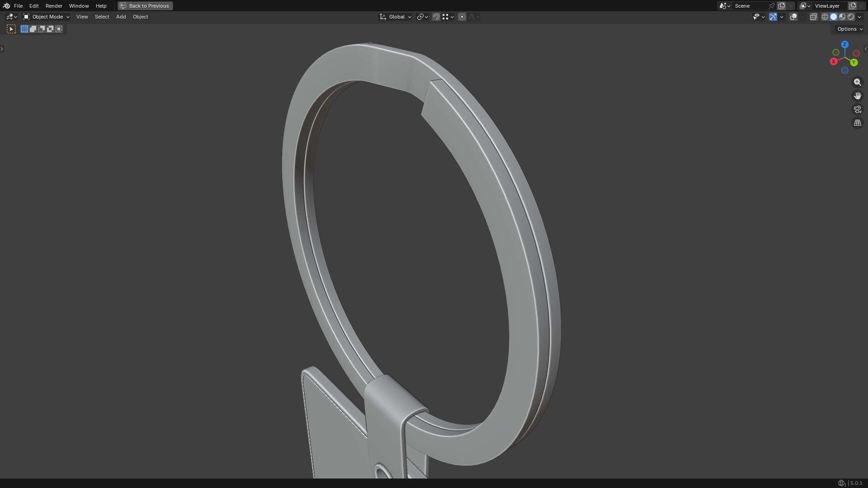Toggle viewport gizmos display
868x488 pixels.
(x=773, y=17)
